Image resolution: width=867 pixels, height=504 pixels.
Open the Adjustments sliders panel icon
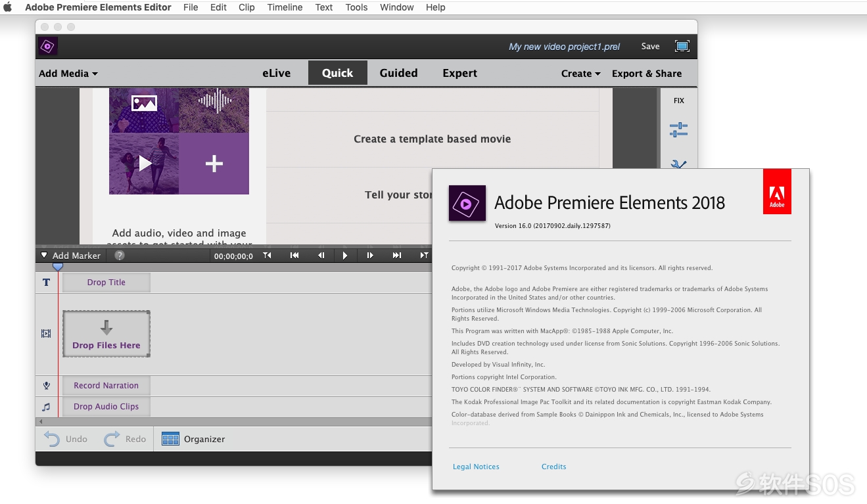coord(678,129)
